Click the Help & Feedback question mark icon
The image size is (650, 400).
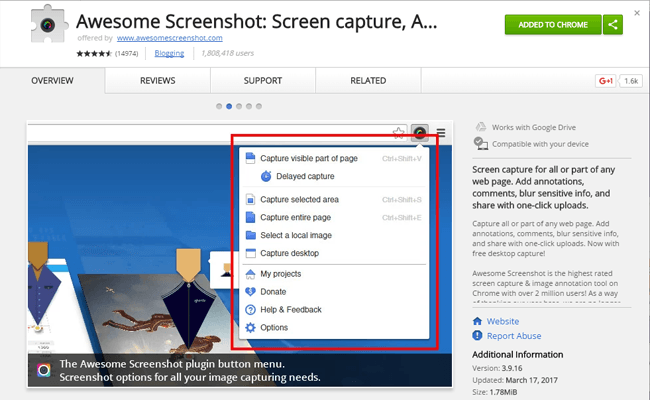click(x=250, y=310)
